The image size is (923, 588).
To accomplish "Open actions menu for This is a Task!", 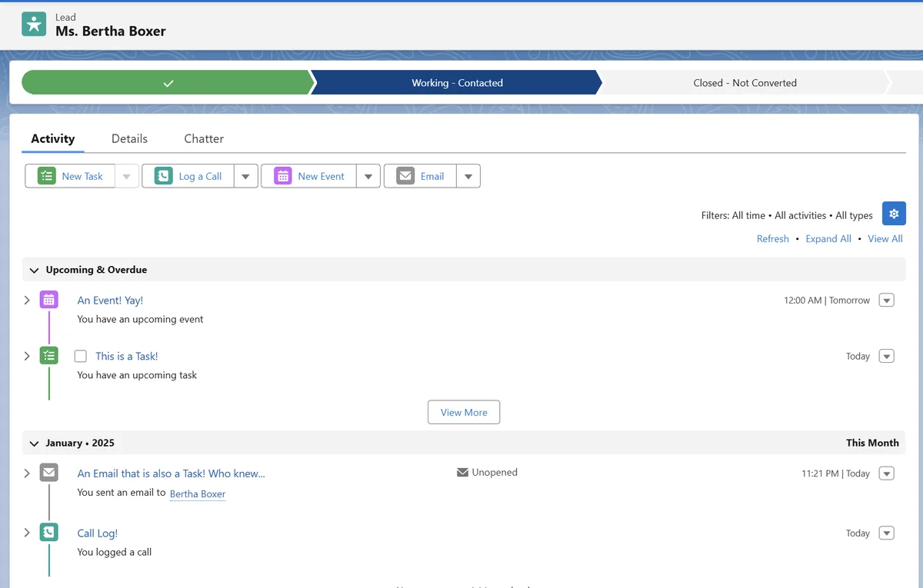I will (x=887, y=356).
